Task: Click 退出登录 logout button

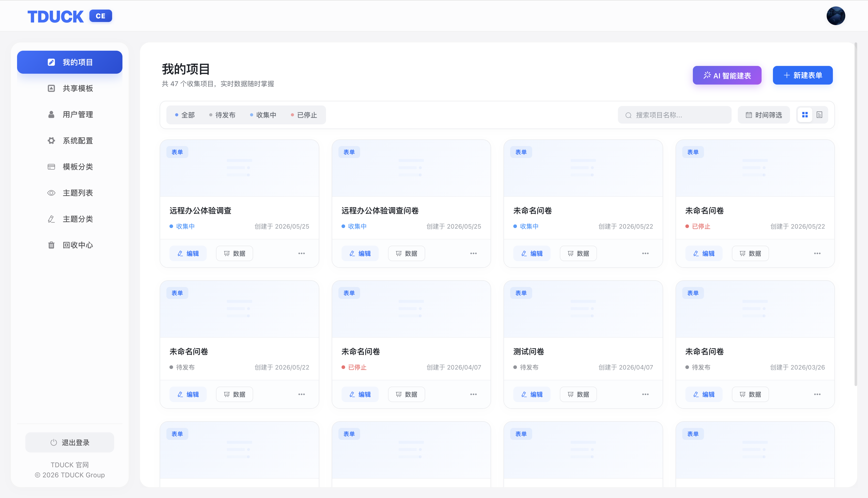Action: click(x=70, y=442)
